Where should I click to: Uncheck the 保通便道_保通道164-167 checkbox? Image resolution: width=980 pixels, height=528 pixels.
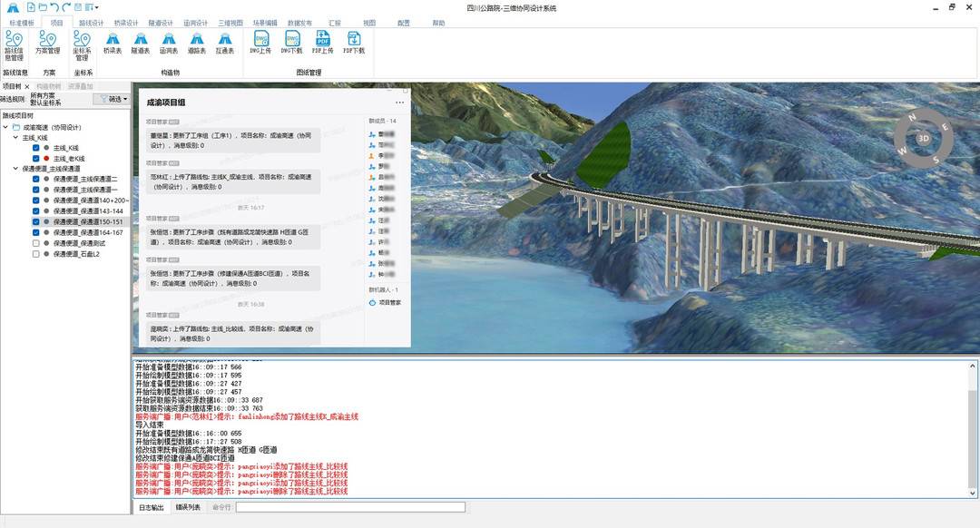pos(35,232)
